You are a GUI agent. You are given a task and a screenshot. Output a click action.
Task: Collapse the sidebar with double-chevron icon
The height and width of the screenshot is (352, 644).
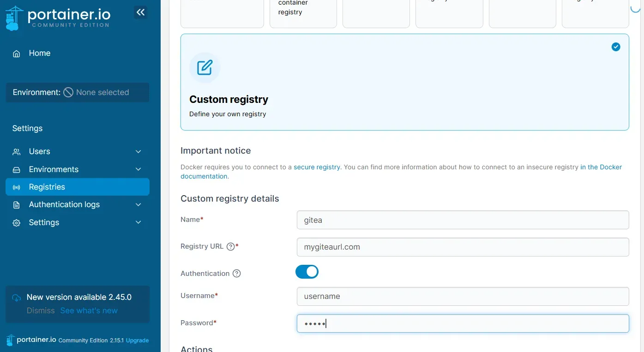[x=141, y=12]
